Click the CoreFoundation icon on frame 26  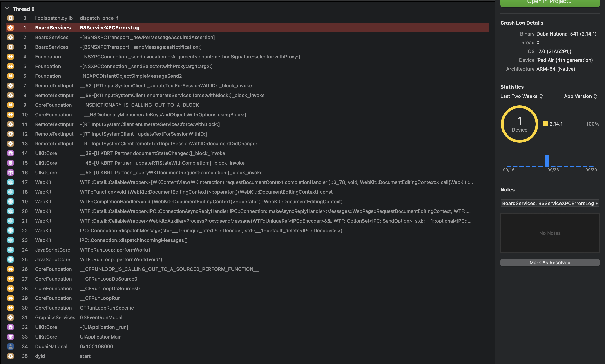click(10, 269)
